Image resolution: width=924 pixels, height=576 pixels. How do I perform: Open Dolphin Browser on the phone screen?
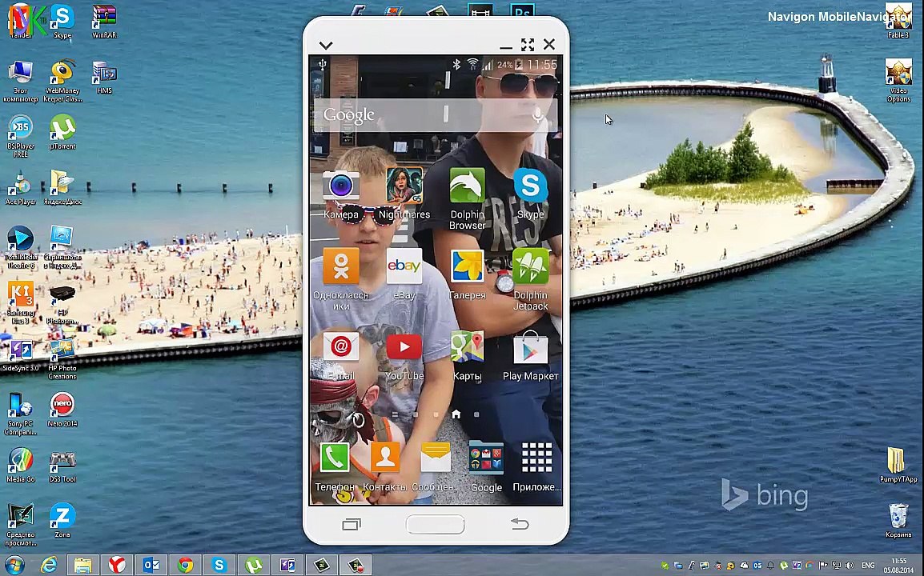pos(468,186)
